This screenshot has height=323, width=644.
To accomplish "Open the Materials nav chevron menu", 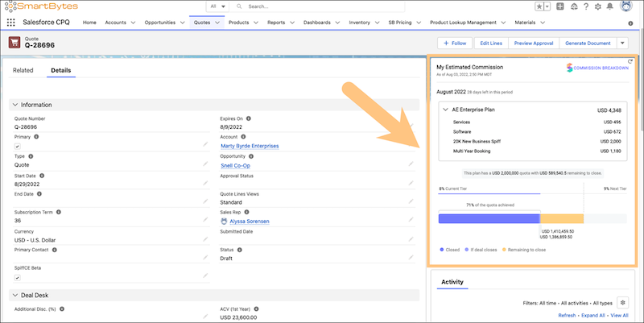I will click(543, 23).
